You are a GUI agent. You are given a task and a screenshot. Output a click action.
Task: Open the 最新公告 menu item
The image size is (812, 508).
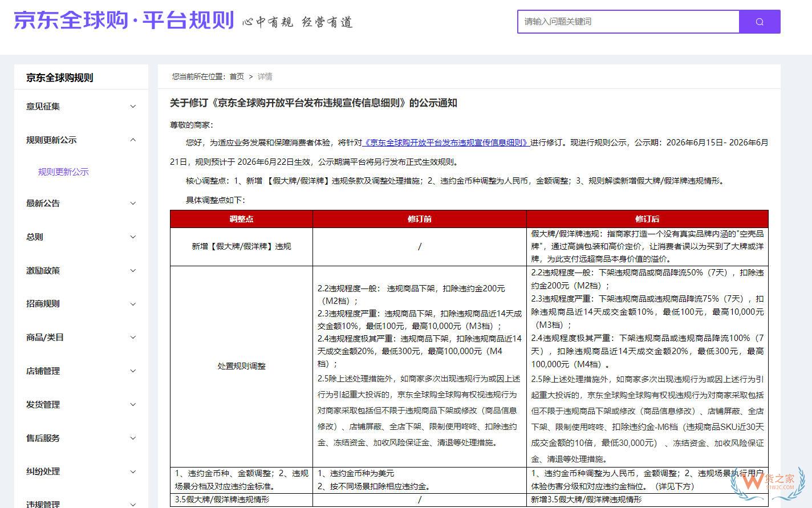pyautogui.click(x=43, y=203)
